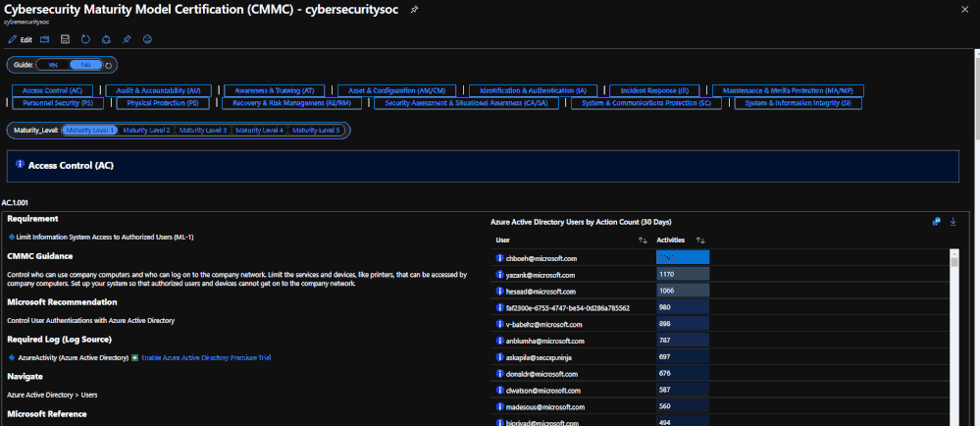Close the workbook blade with the X
This screenshot has width=980, height=426.
tap(965, 9)
